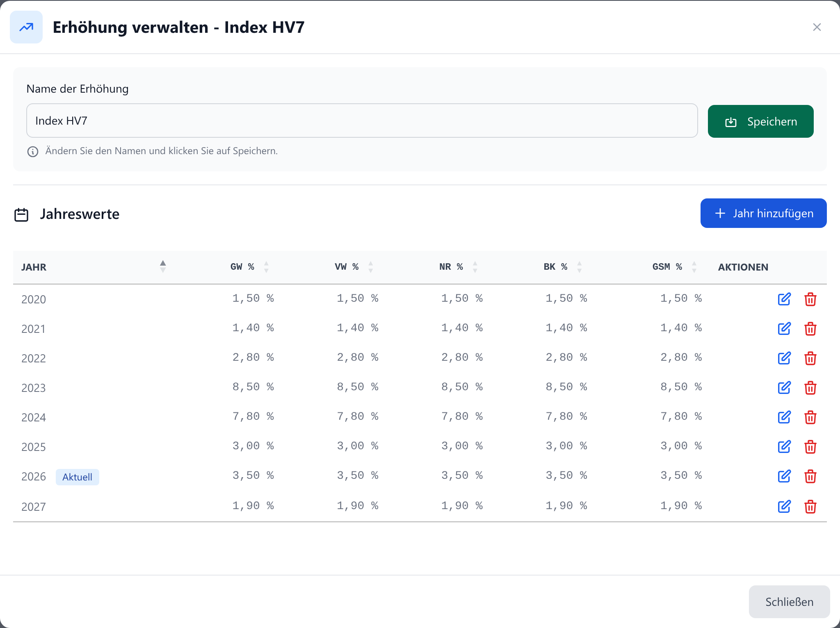The height and width of the screenshot is (628, 840).
Task: Focus the Name der Erhöhung input field
Action: point(362,121)
